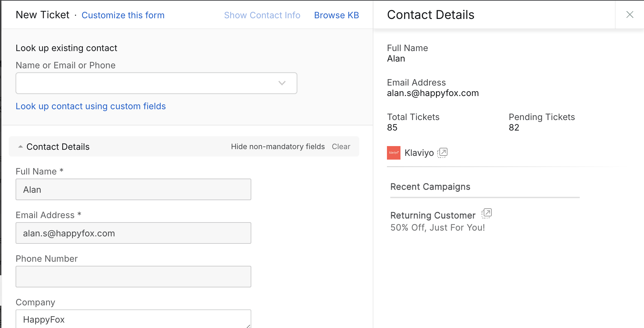Image resolution: width=644 pixels, height=328 pixels.
Task: Focus the Email Address input
Action: (133, 233)
